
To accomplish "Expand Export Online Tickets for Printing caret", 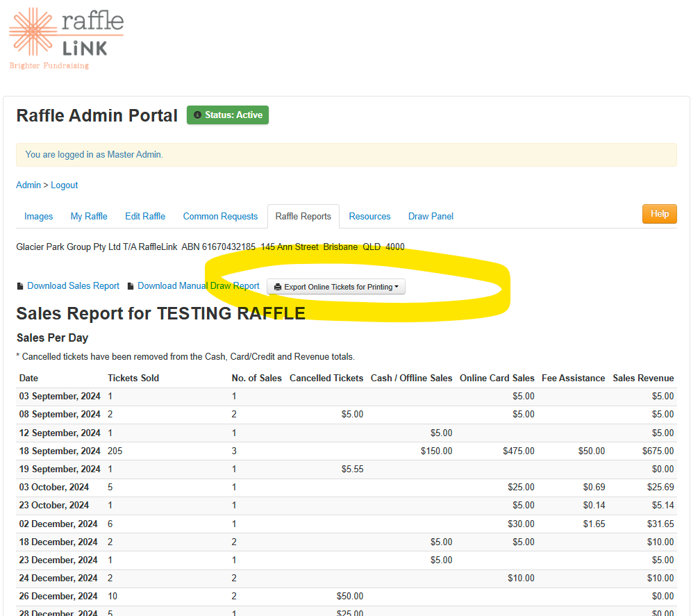I will coord(397,287).
